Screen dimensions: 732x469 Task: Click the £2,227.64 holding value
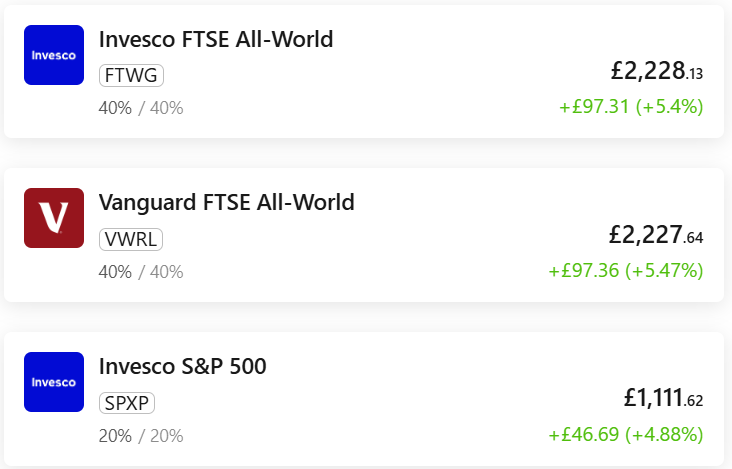pos(656,235)
